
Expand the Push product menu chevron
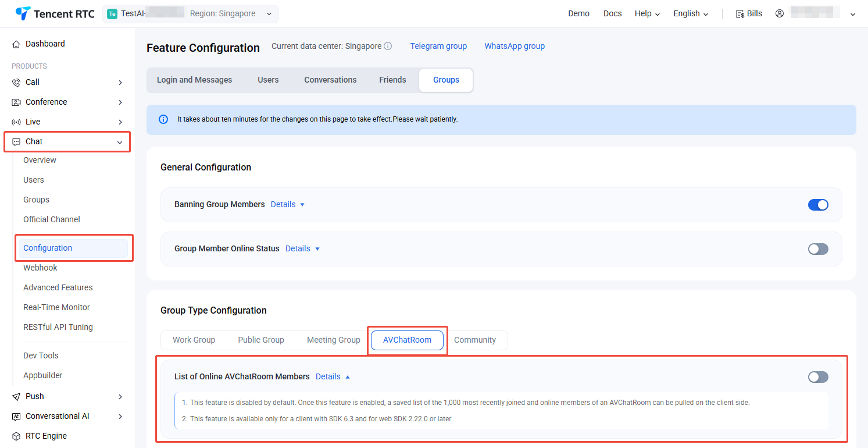[120, 397]
